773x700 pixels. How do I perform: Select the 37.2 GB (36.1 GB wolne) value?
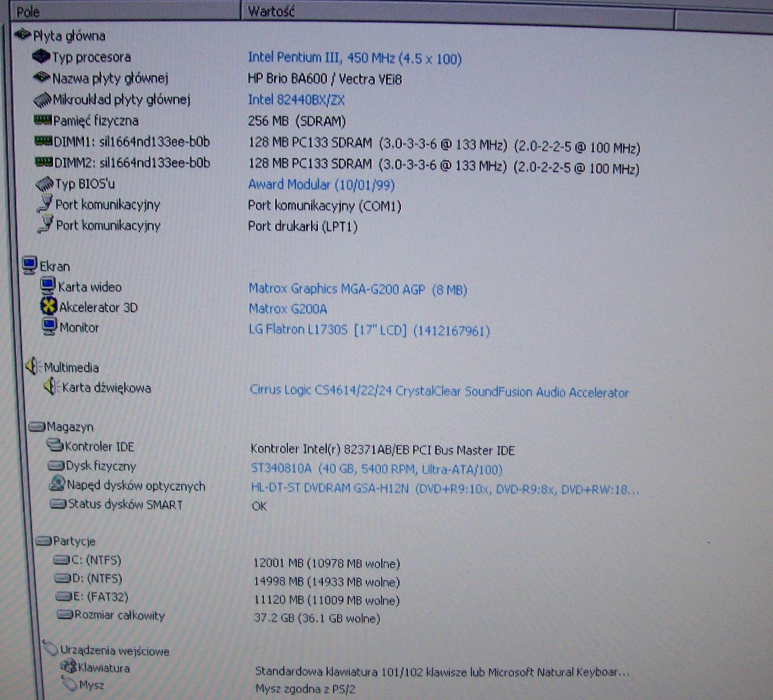[x=317, y=618]
